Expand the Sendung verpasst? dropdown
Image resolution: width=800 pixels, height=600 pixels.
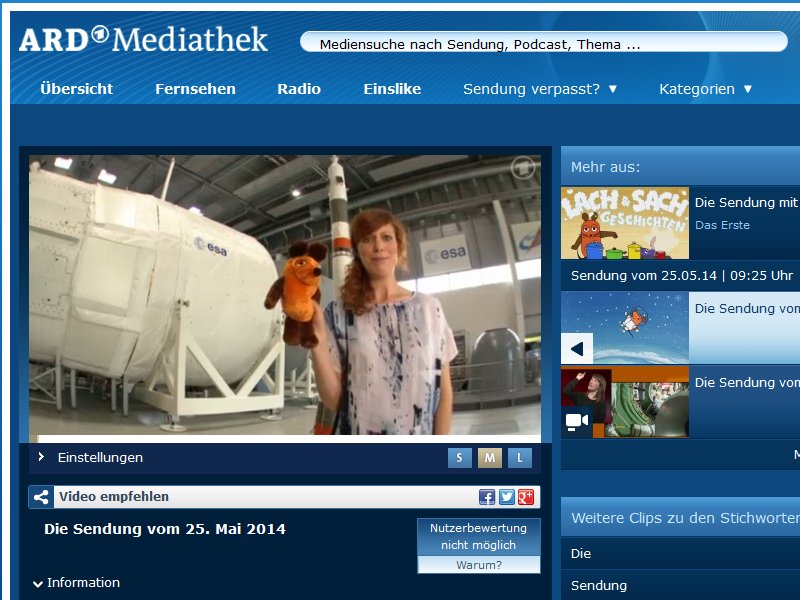coord(540,89)
